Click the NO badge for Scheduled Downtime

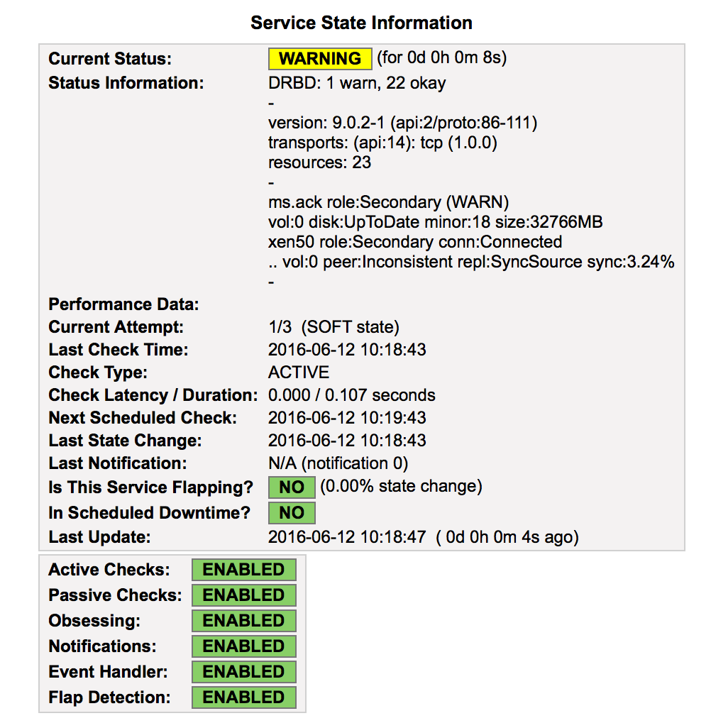(292, 513)
